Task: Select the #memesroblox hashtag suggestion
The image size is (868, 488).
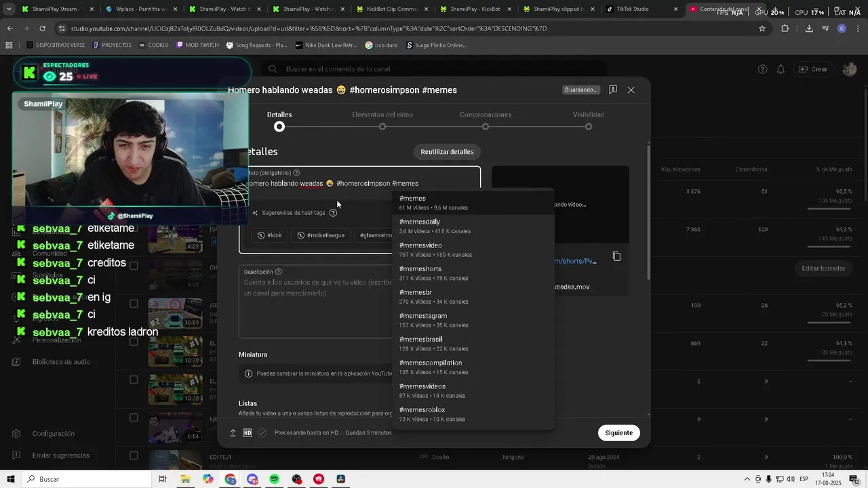Action: 473,414
